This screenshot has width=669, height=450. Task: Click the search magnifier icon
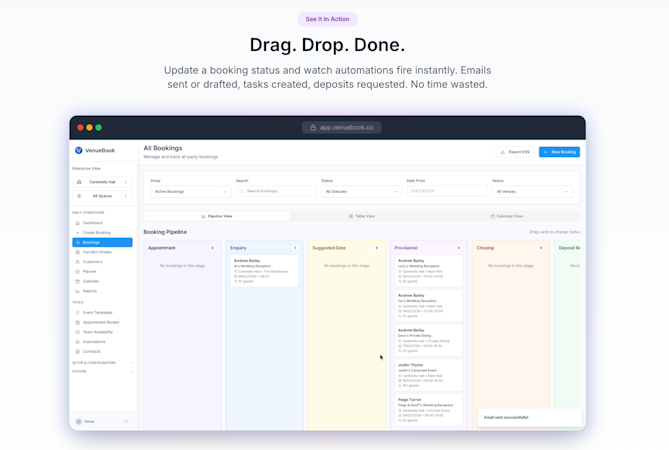[x=241, y=191]
